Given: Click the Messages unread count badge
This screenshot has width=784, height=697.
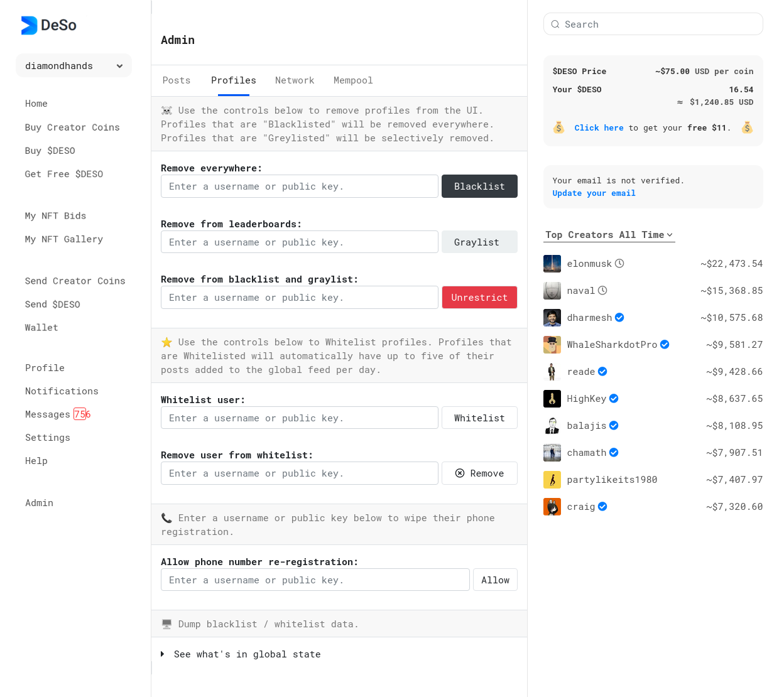Looking at the screenshot, I should point(82,414).
